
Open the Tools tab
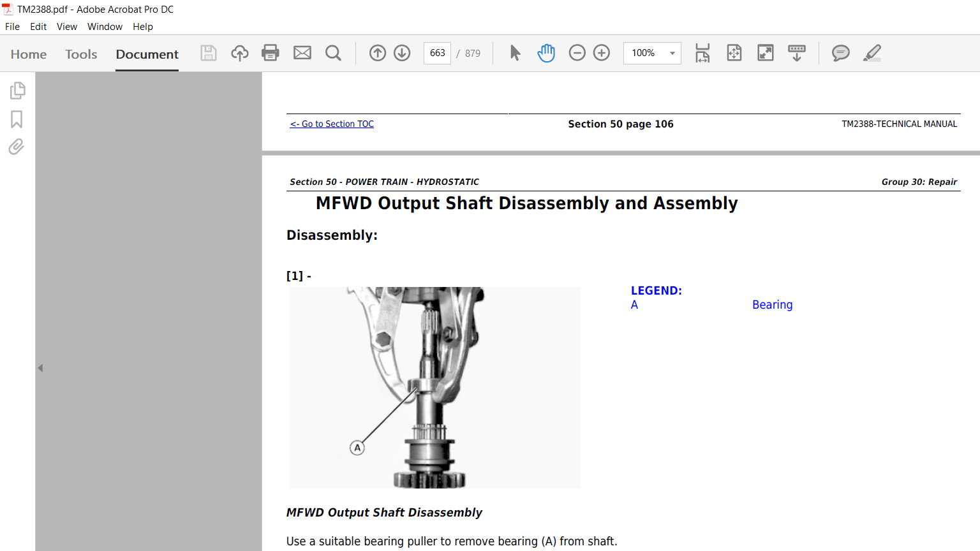tap(81, 54)
